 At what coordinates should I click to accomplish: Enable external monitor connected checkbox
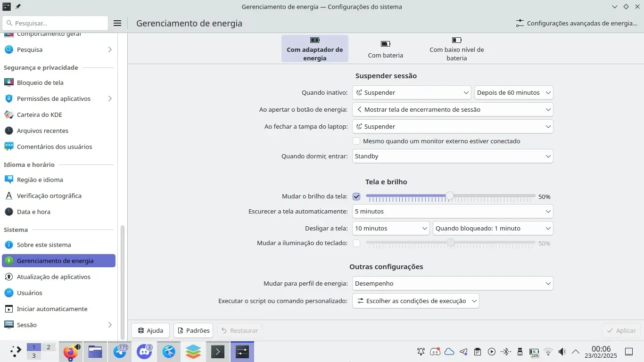[x=357, y=141]
